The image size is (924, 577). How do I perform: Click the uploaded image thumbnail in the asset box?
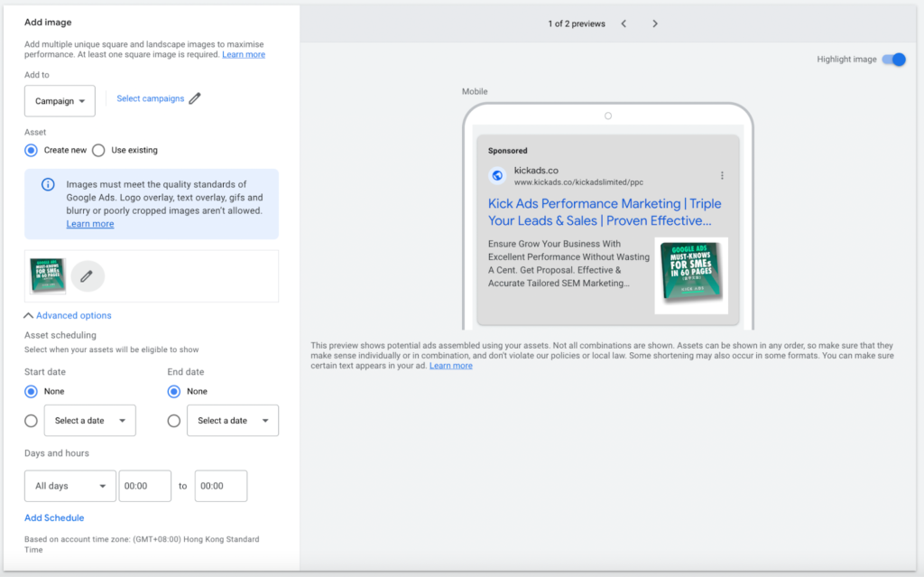[x=48, y=275]
